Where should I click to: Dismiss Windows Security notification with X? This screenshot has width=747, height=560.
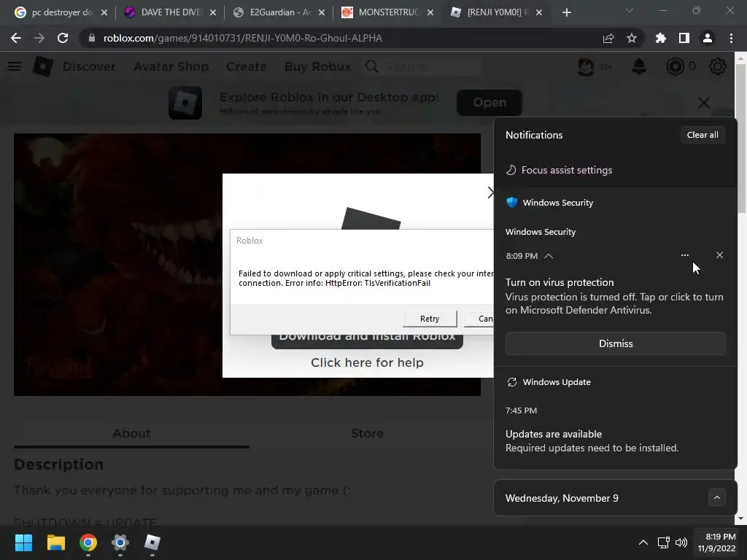tap(719, 255)
